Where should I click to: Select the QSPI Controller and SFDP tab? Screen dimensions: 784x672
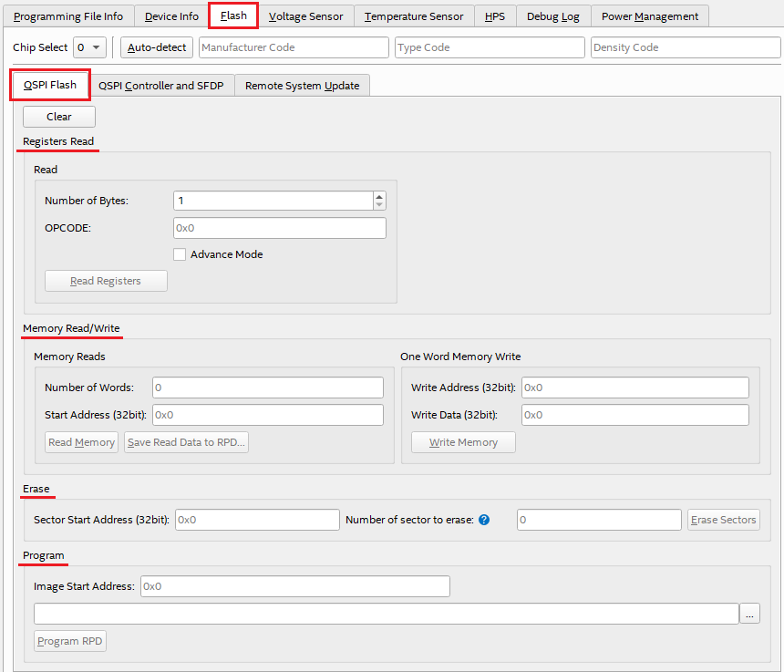(x=161, y=86)
